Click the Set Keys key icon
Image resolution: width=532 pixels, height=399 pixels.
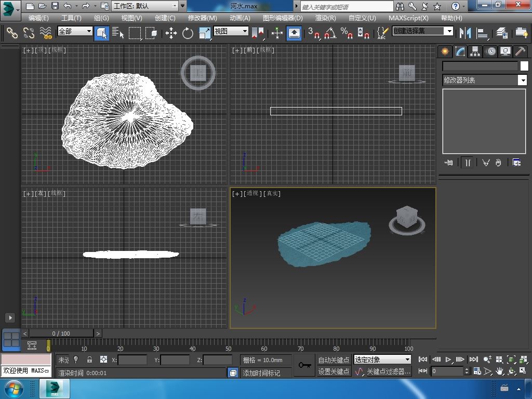click(x=305, y=365)
